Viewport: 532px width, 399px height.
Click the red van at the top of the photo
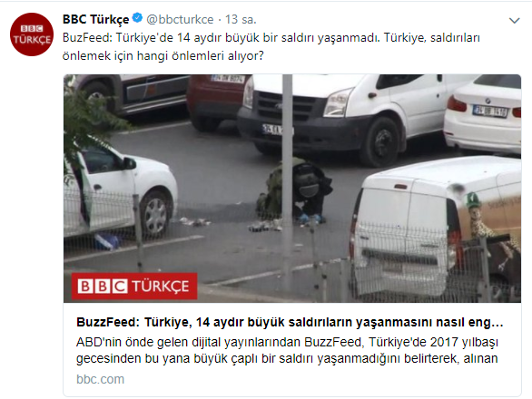pos(217,102)
